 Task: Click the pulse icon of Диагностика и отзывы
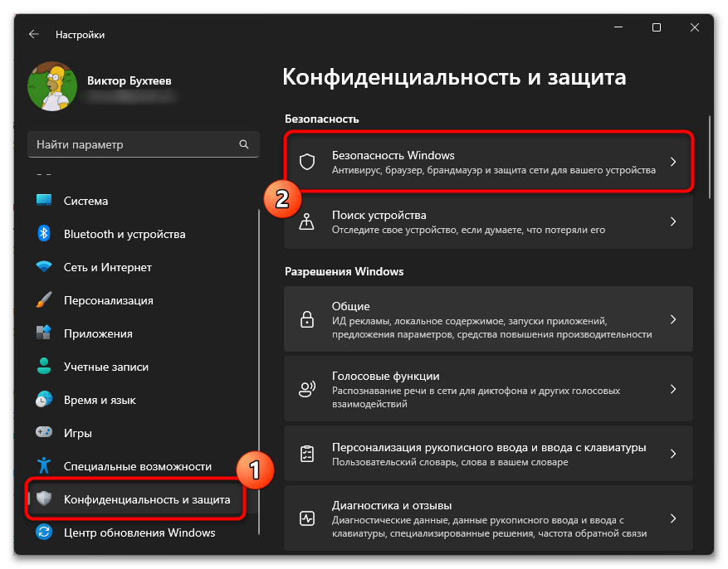307,518
